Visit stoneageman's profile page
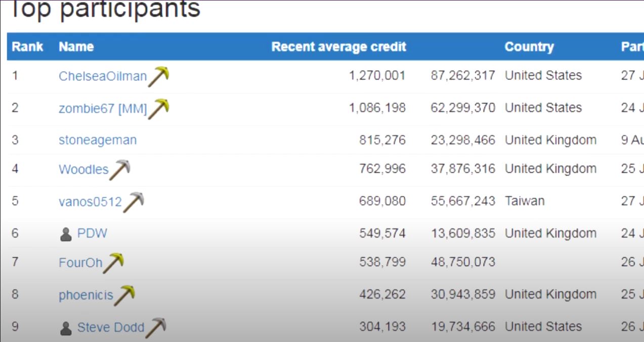644x342 pixels. [x=98, y=140]
